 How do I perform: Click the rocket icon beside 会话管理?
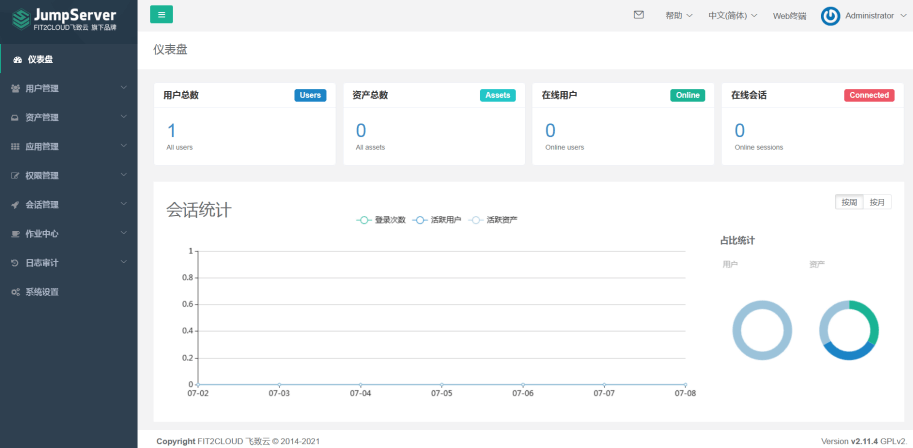coord(16,205)
